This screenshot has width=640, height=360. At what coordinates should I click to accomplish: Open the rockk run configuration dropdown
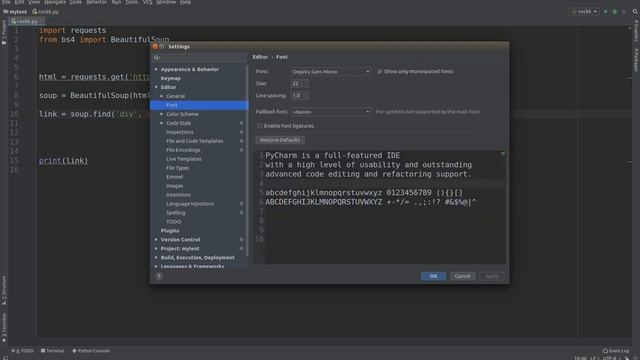click(x=584, y=12)
